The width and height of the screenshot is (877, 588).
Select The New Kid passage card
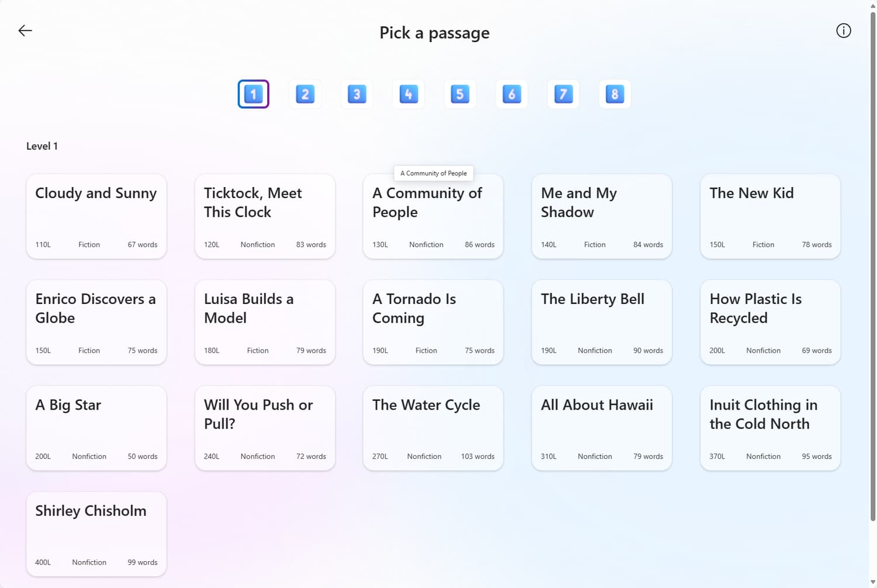tap(770, 216)
